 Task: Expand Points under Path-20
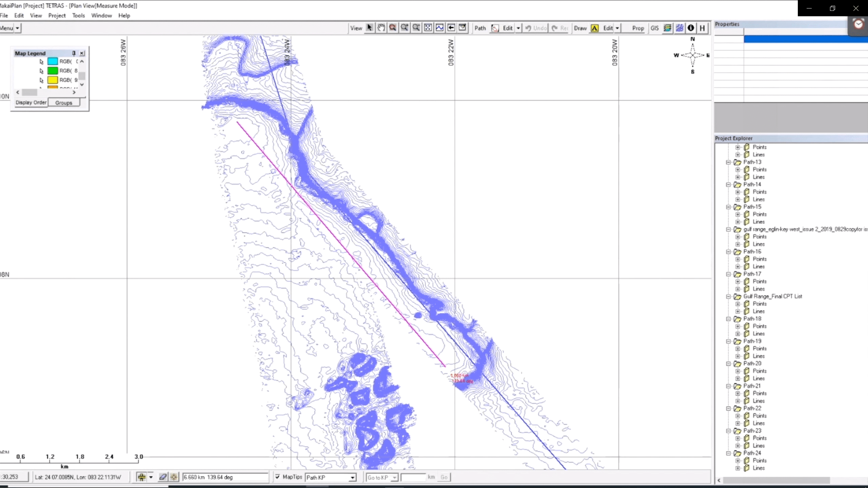coord(737,371)
